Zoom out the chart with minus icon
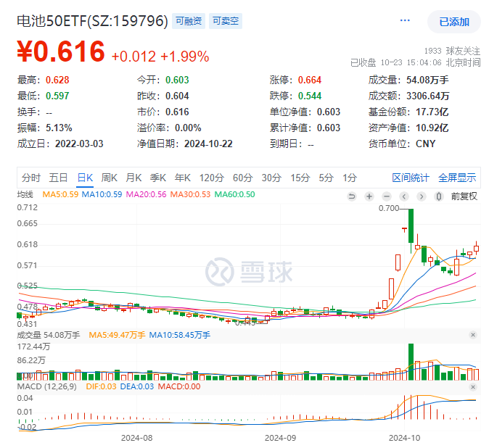The height and width of the screenshot is (448, 489). [387, 196]
